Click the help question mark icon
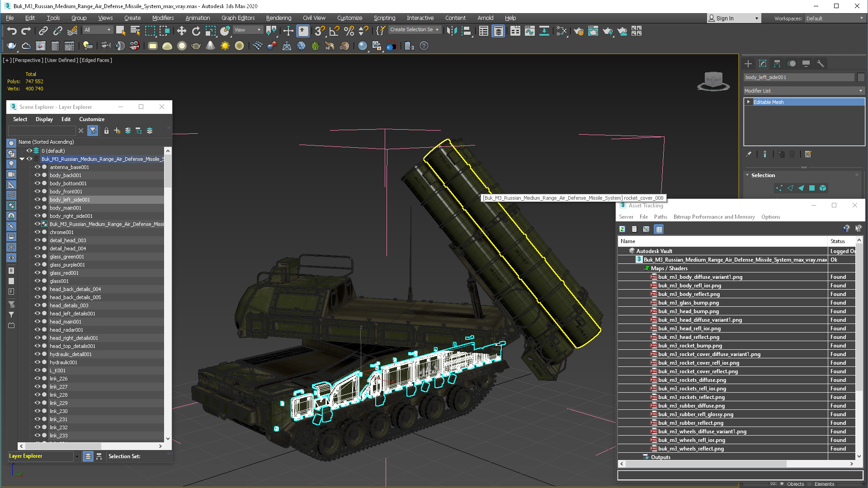Screen dimensions: 868x488 tap(424, 46)
